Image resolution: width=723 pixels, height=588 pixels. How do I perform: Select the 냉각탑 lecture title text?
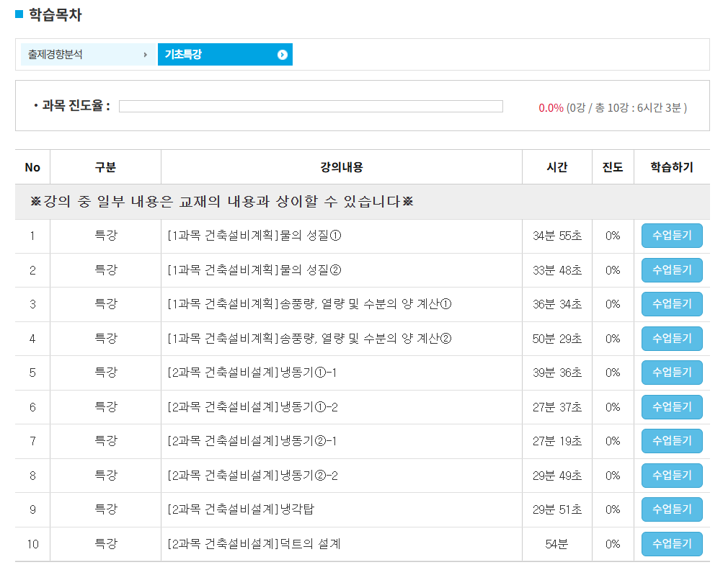pos(241,510)
